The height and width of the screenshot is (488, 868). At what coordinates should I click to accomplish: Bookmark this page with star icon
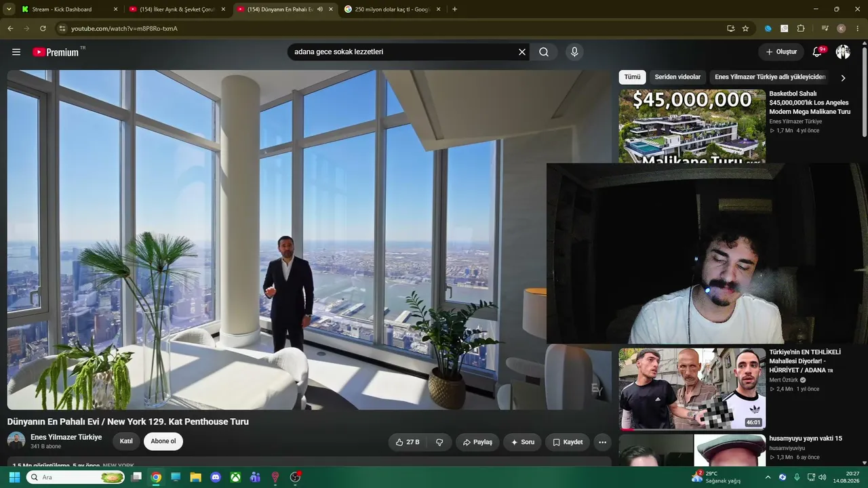pyautogui.click(x=745, y=28)
